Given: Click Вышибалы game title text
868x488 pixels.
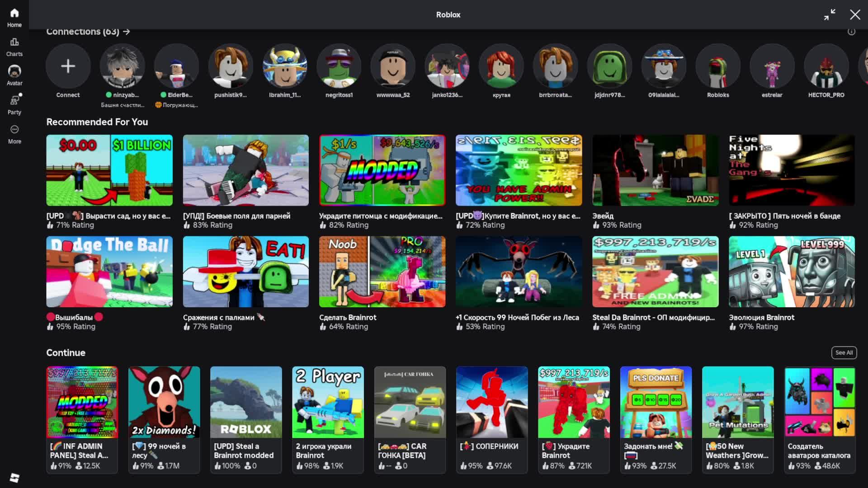Looking at the screenshot, I should pos(74,317).
